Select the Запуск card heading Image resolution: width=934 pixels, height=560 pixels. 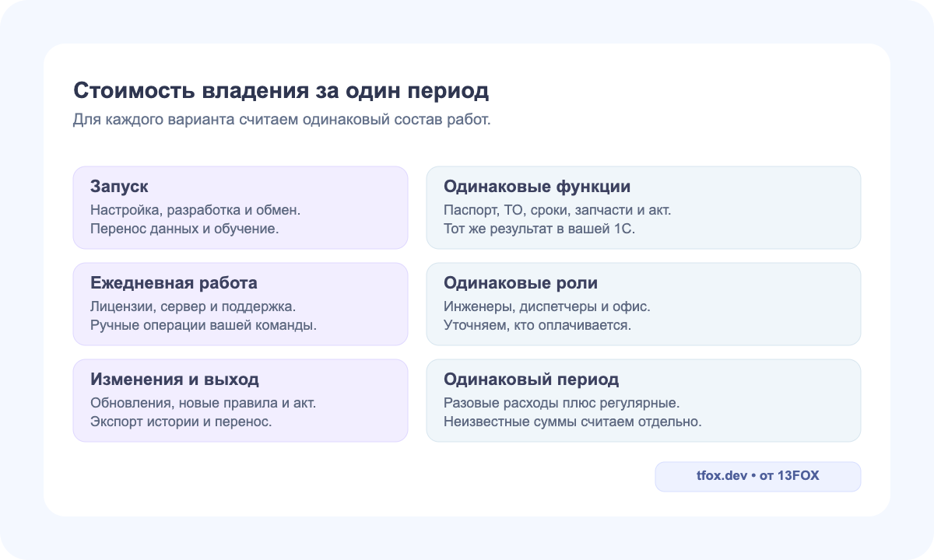(119, 187)
